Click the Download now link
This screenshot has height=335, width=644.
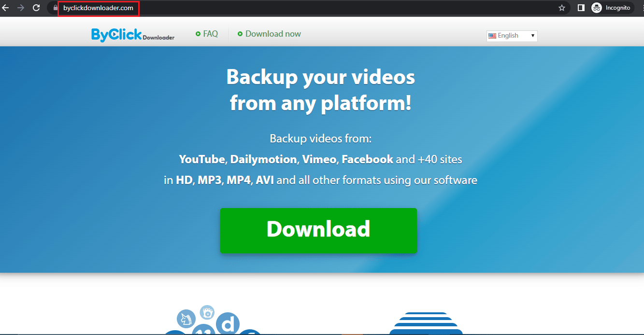(x=269, y=34)
